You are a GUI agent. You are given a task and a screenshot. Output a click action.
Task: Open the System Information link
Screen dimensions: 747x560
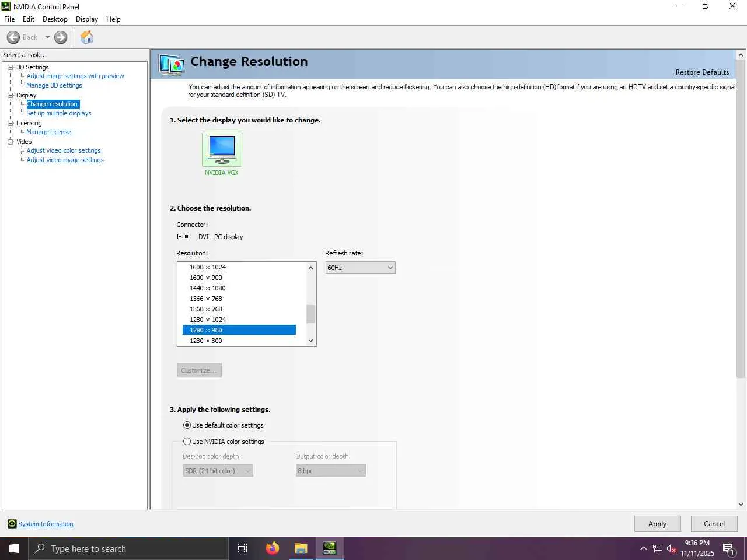coord(46,524)
